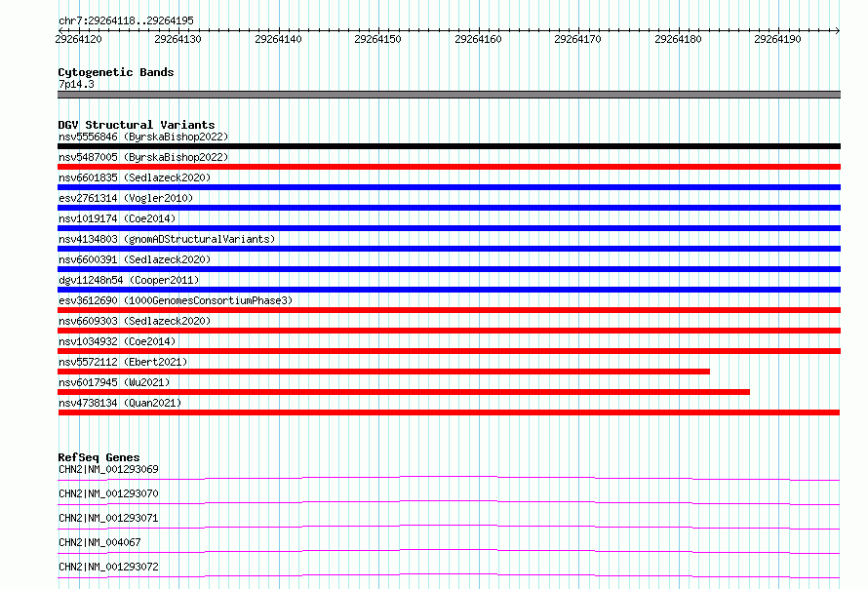Click the magenta line for CHN2|NM_001293072

pos(449,575)
